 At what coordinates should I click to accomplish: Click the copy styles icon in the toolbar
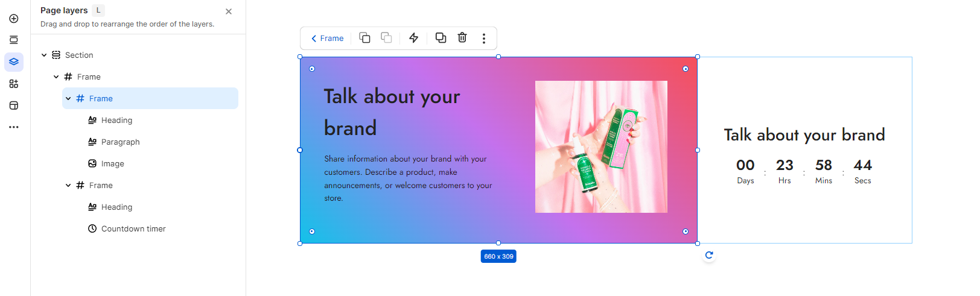[365, 38]
